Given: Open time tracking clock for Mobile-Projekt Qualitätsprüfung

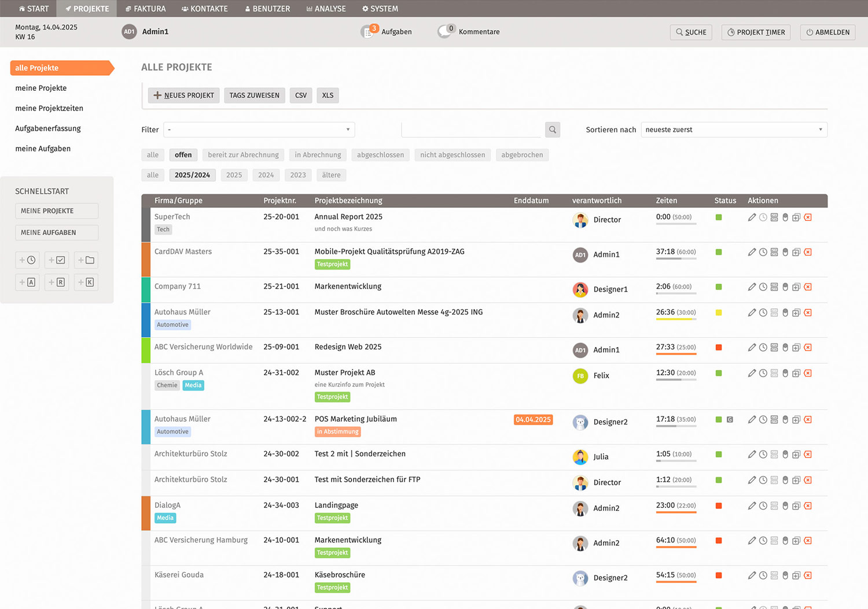Looking at the screenshot, I should pyautogui.click(x=763, y=252).
